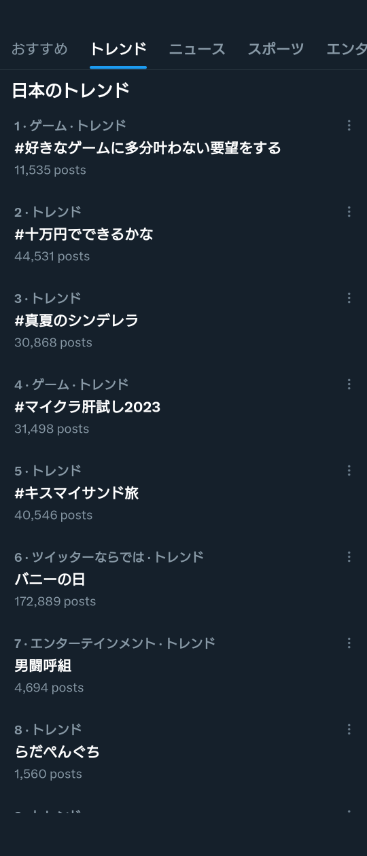Open the partially visible エンタメ tab
The height and width of the screenshot is (856, 367).
pyautogui.click(x=346, y=49)
